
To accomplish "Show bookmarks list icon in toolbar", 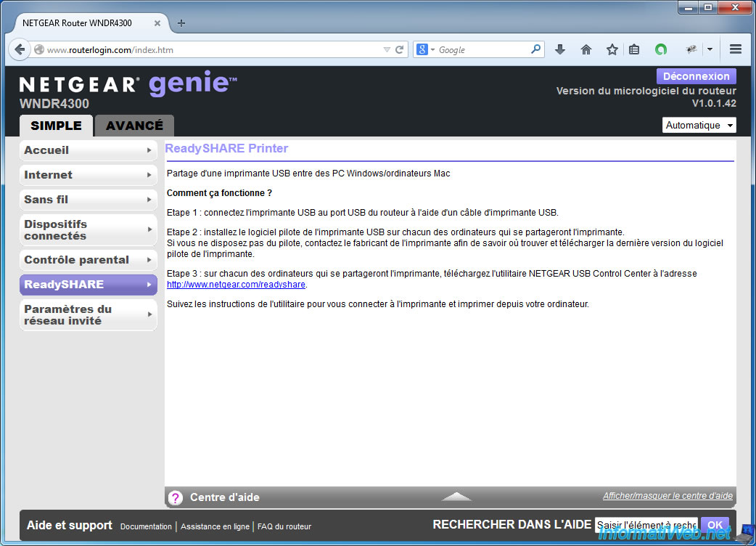I will pyautogui.click(x=634, y=49).
